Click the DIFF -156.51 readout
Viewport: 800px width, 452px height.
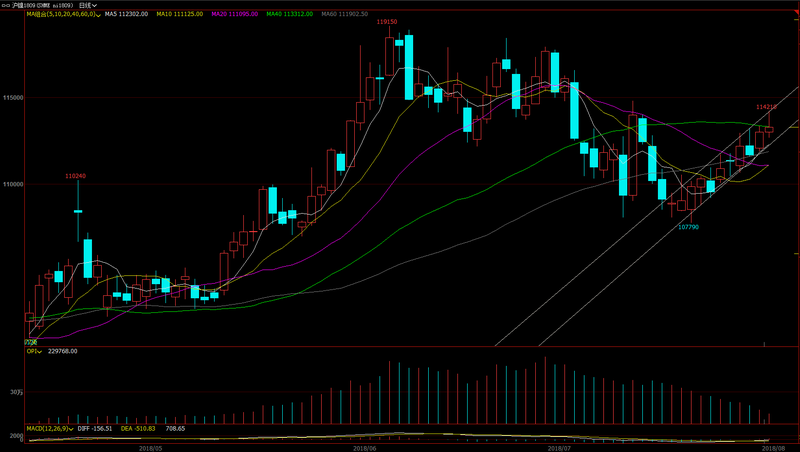(x=94, y=429)
